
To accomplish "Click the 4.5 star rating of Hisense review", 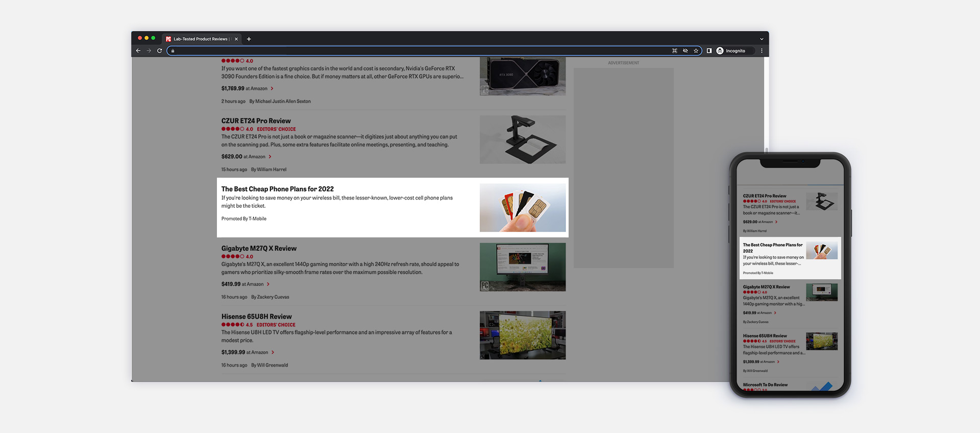I will coord(237,325).
